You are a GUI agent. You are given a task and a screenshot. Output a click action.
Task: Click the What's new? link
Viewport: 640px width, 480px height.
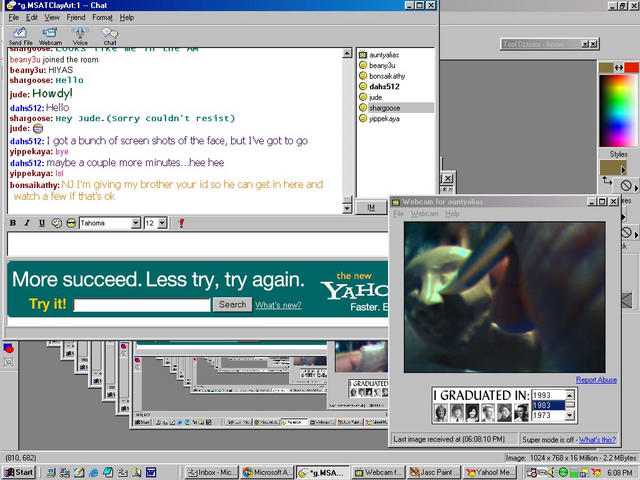[x=278, y=305]
